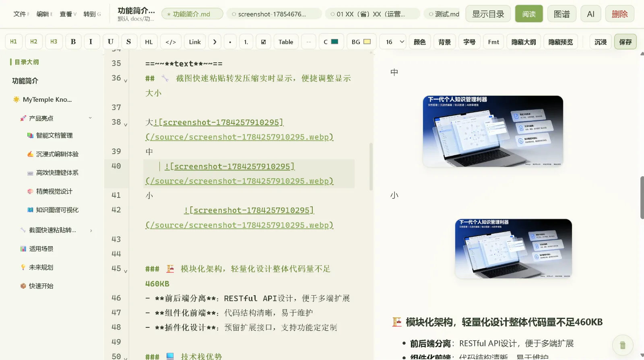The width and height of the screenshot is (644, 360).
Task: Click the 显示目录 button
Action: click(488, 14)
